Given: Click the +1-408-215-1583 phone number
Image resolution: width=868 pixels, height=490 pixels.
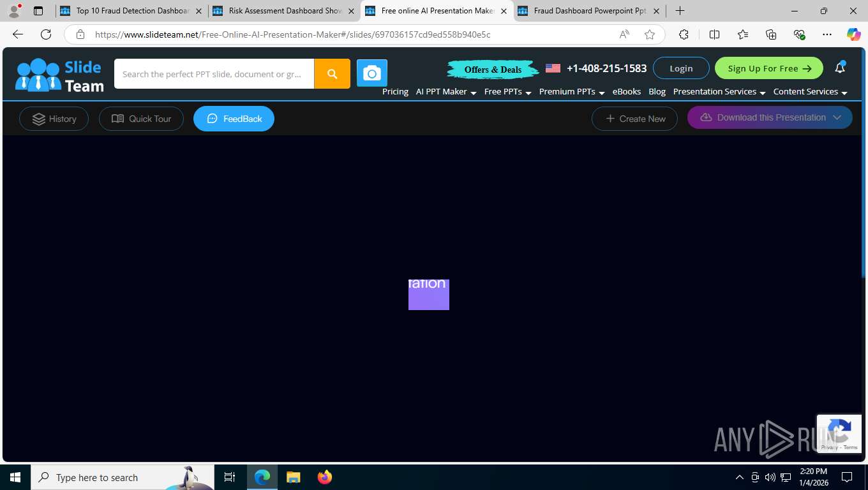Looking at the screenshot, I should 606,68.
